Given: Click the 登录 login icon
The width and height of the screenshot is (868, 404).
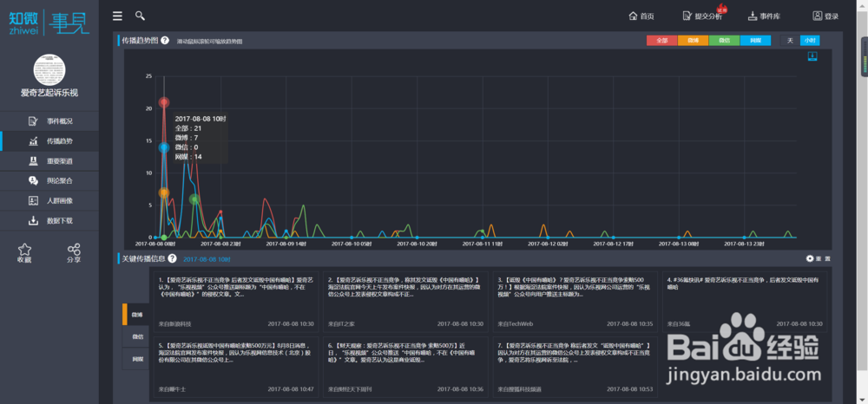Looking at the screenshot, I should [x=818, y=16].
